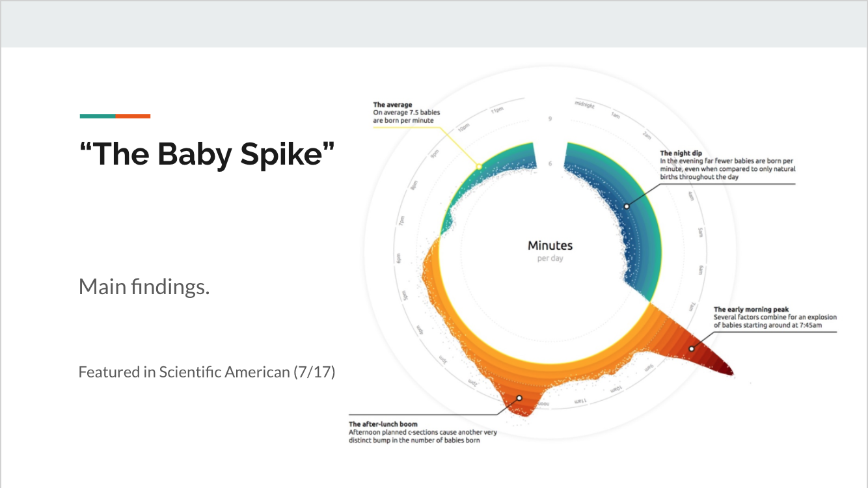The image size is (868, 488).
Task: Click the "10pm" hour label
Action: click(464, 128)
